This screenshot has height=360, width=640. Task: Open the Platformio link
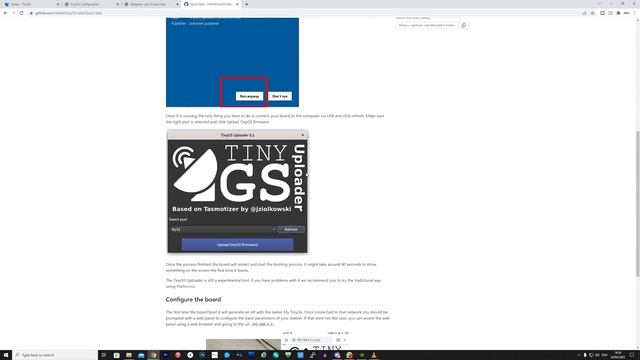click(186, 287)
